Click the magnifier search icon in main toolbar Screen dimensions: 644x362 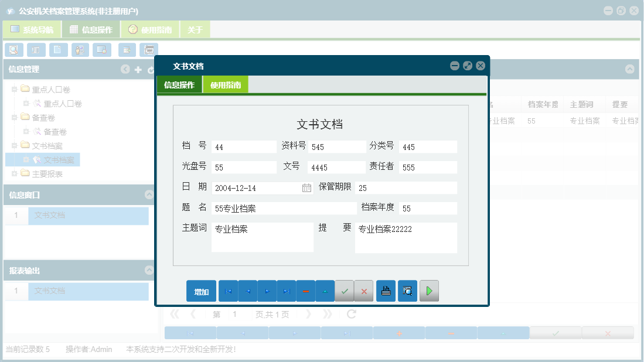[14, 50]
